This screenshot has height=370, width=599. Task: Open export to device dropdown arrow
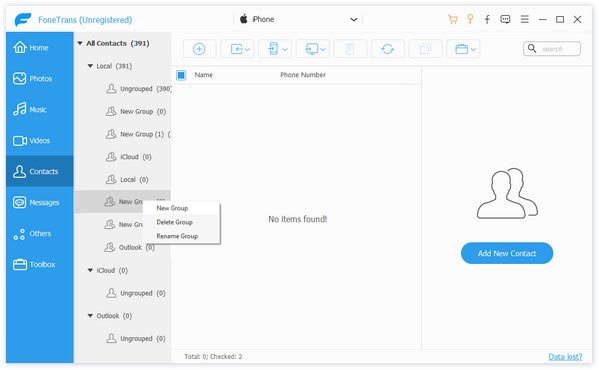pyautogui.click(x=285, y=50)
